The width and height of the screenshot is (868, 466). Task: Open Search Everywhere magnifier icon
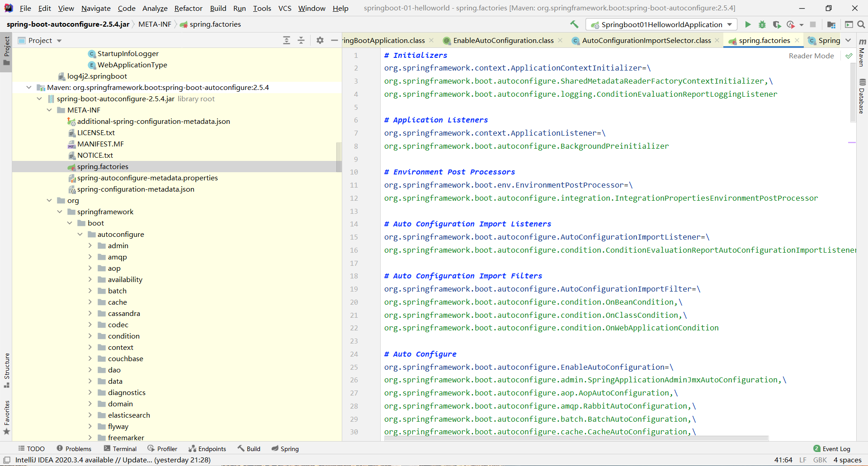pyautogui.click(x=861, y=24)
